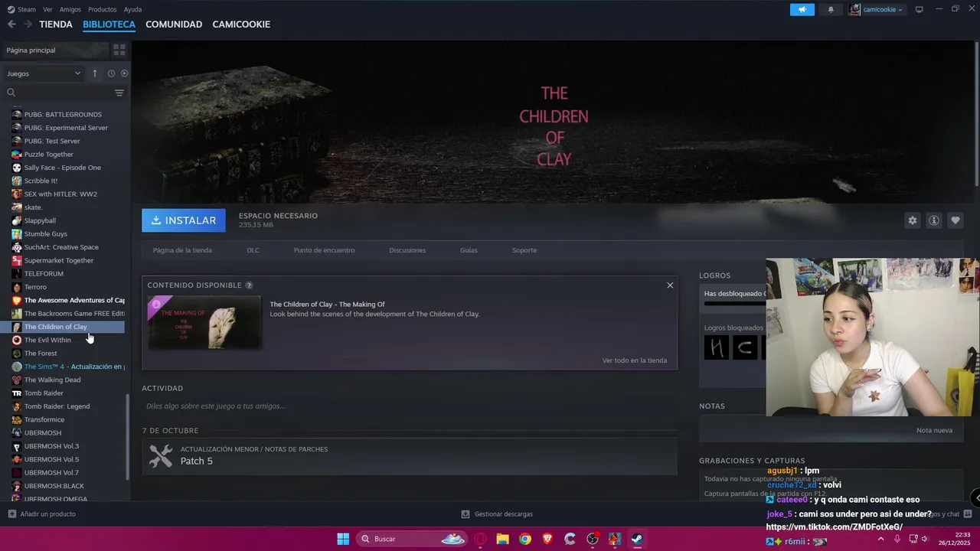Click the Windows taskbar Buscar box
The height and width of the screenshot is (551, 980).
pos(412,539)
